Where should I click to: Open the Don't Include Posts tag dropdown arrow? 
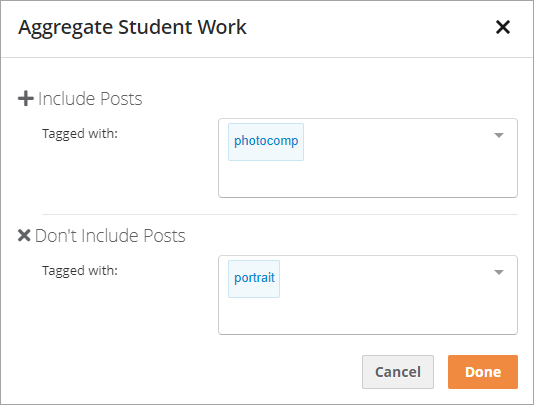pyautogui.click(x=499, y=272)
